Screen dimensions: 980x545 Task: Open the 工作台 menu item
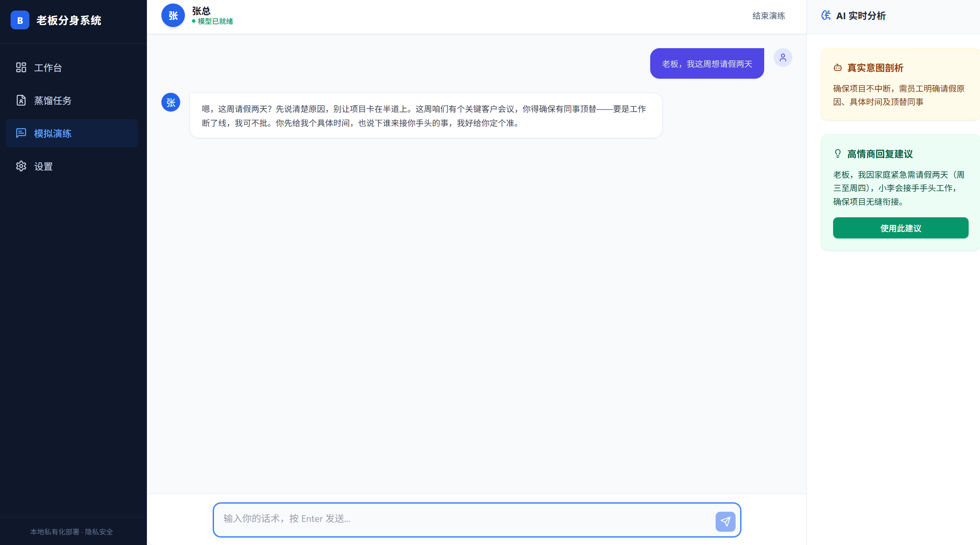tap(48, 67)
